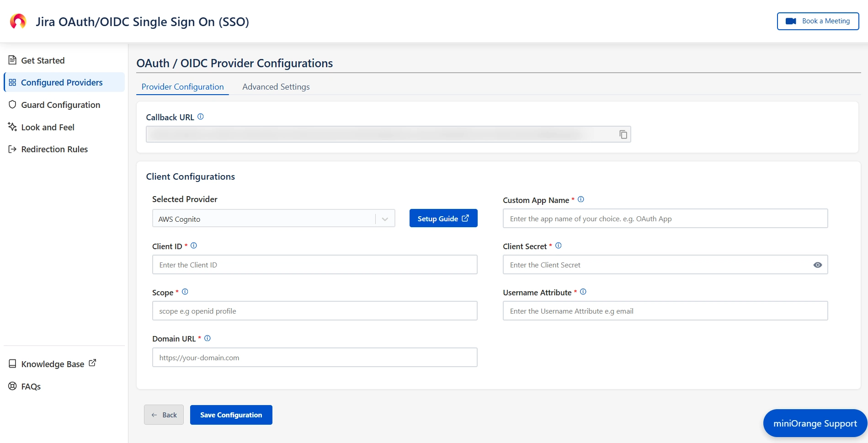This screenshot has height=443, width=868.
Task: Click the Username Attribute info icon
Action: (x=583, y=292)
